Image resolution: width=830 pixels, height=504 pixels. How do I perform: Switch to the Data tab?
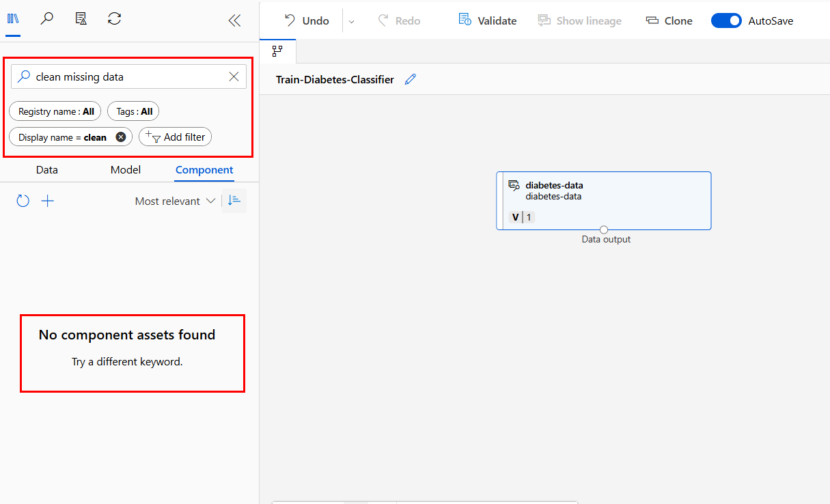(46, 169)
